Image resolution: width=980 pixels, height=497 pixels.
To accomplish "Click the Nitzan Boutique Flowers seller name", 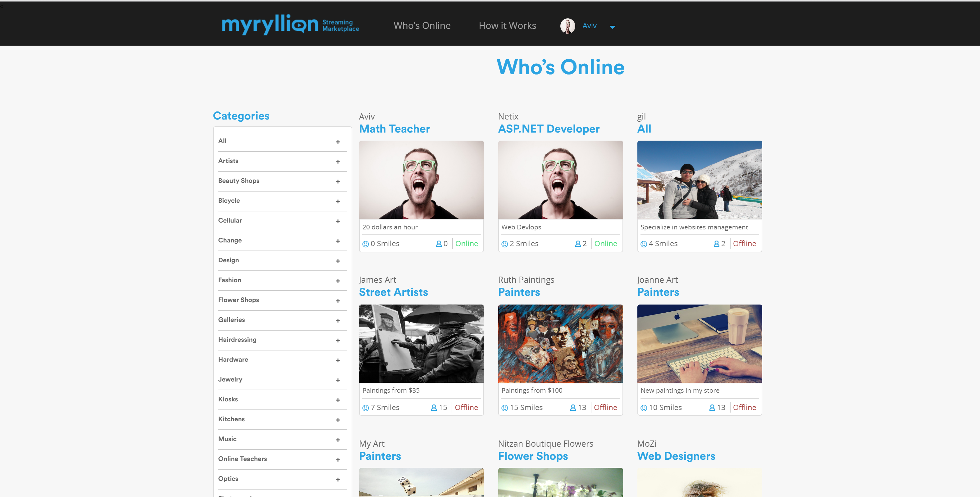I will pyautogui.click(x=545, y=443).
